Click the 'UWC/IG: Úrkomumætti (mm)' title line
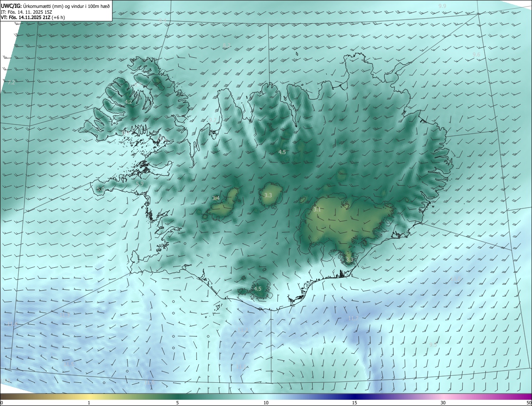 coord(55,6)
